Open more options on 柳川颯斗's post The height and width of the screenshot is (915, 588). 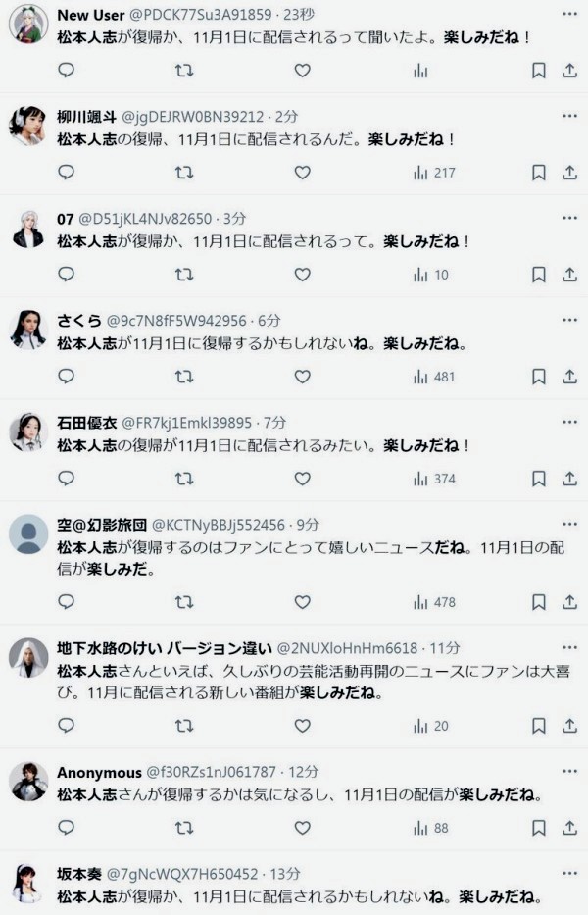tap(569, 116)
